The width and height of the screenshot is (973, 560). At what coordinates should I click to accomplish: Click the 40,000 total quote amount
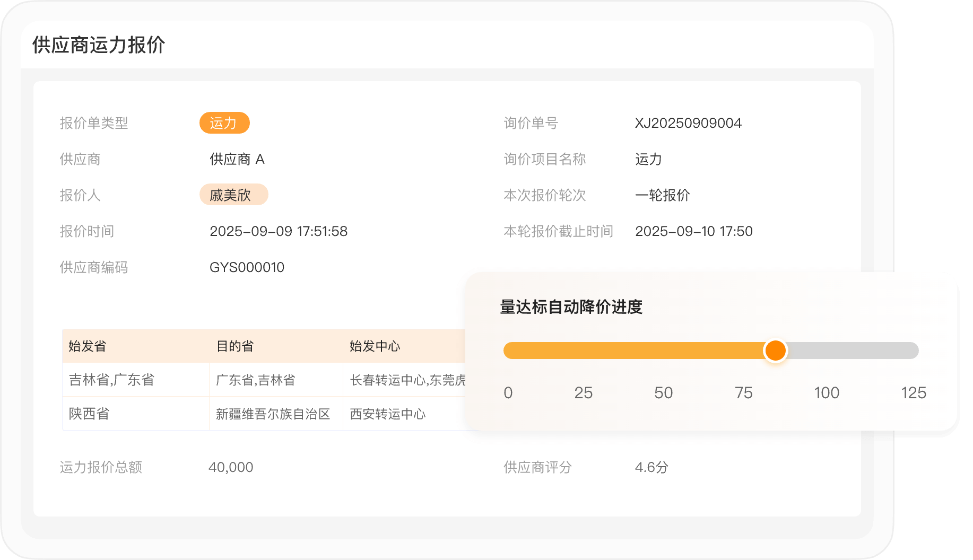(x=231, y=467)
